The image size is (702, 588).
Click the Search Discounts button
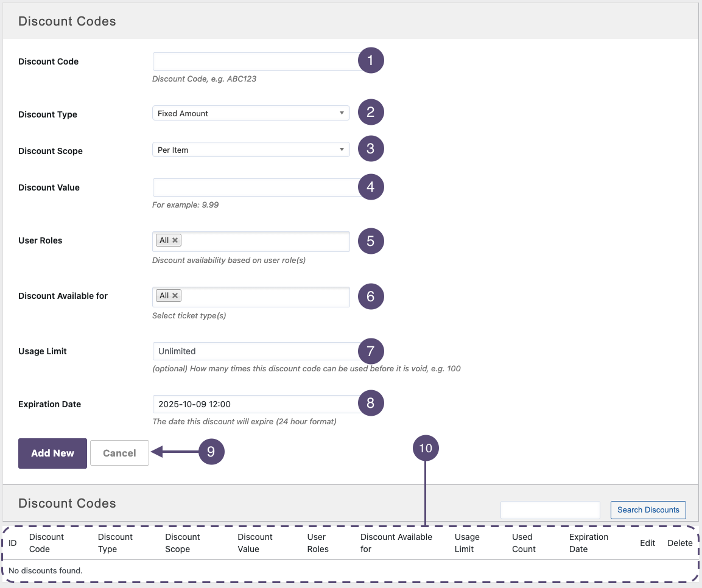tap(648, 510)
